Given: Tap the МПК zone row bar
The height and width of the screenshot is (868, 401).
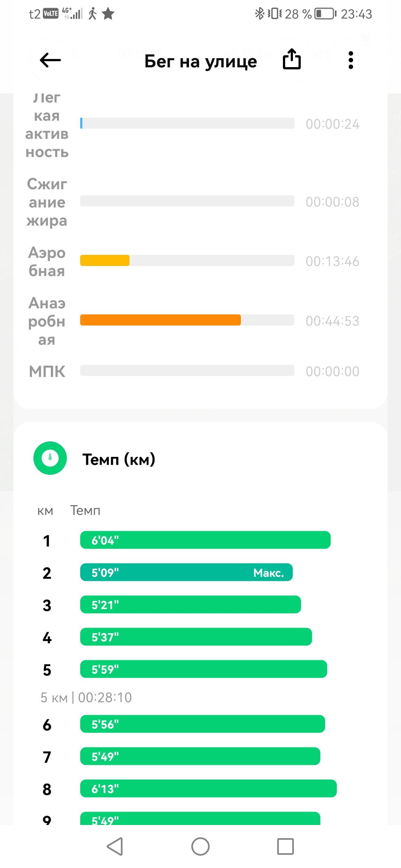Looking at the screenshot, I should coord(187,371).
